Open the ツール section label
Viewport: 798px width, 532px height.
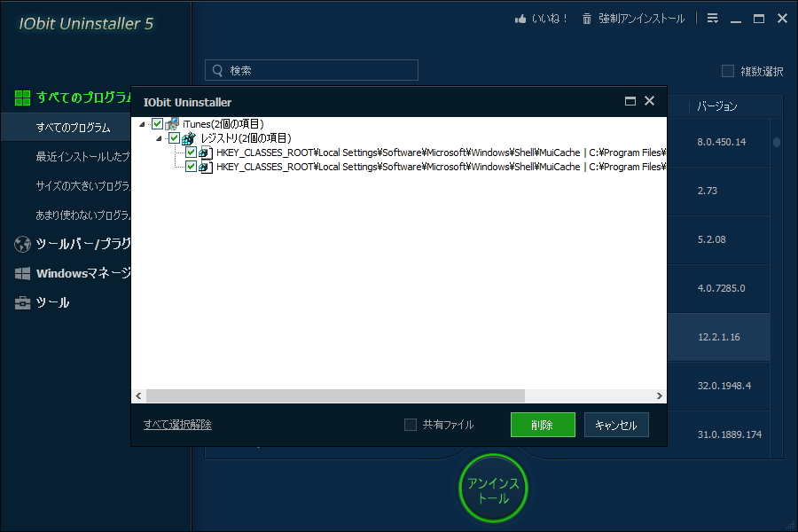52,303
